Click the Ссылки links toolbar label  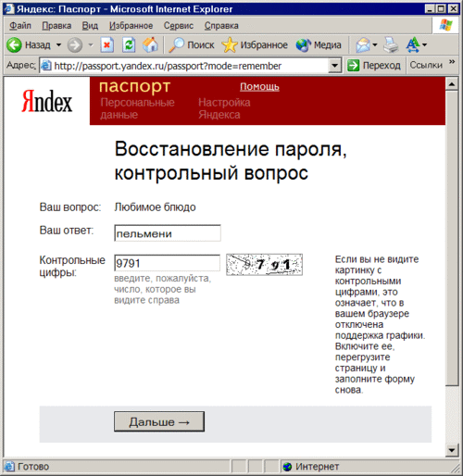pyautogui.click(x=426, y=65)
